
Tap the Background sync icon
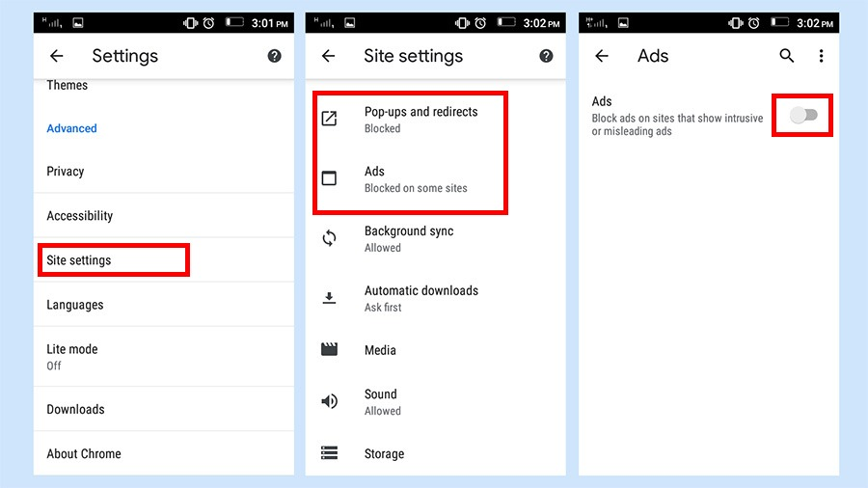click(x=330, y=238)
